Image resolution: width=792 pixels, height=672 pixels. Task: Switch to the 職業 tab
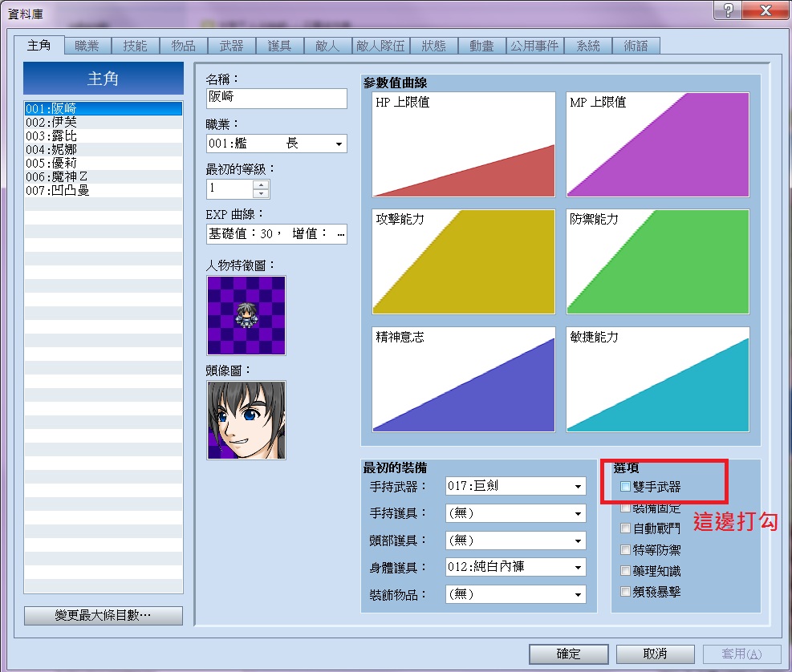point(87,46)
